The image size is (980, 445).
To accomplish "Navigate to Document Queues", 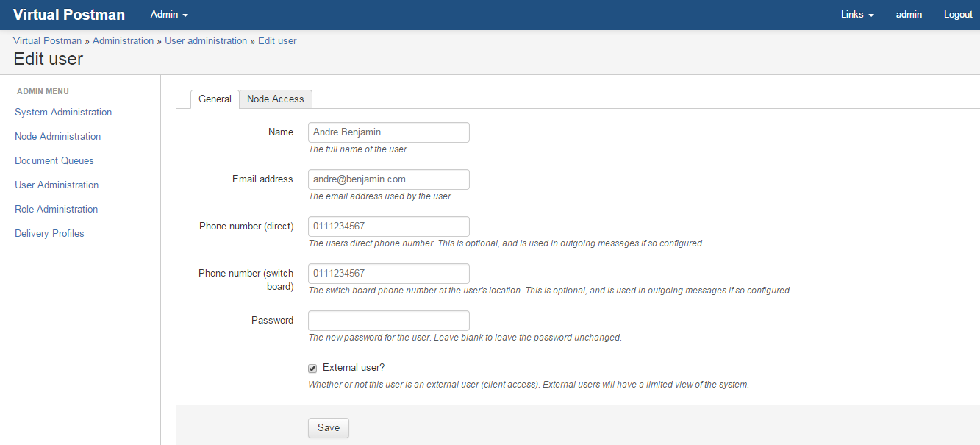I will click(x=54, y=160).
